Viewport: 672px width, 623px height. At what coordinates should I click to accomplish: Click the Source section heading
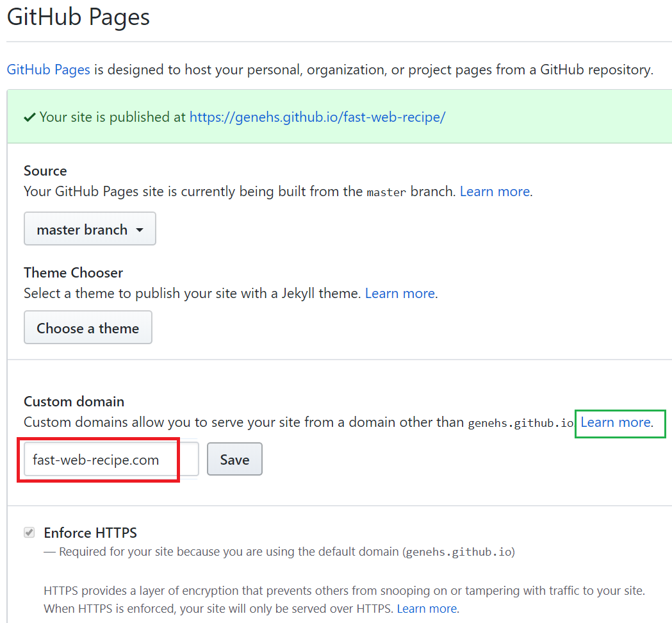[45, 170]
